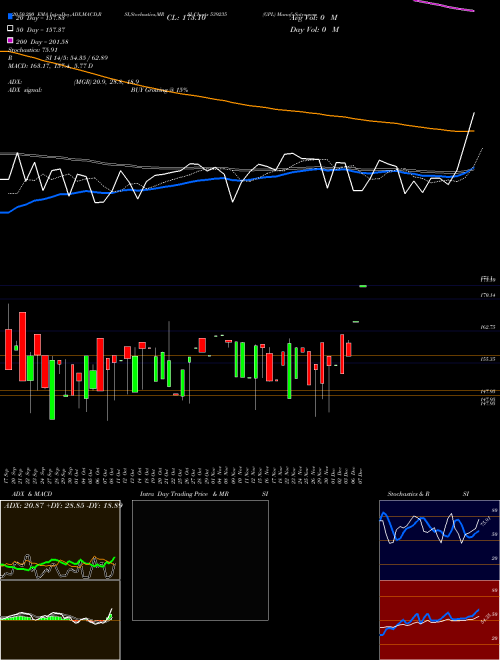Click the ADX: 20.87 +DY -DY readout

[x=63, y=505]
